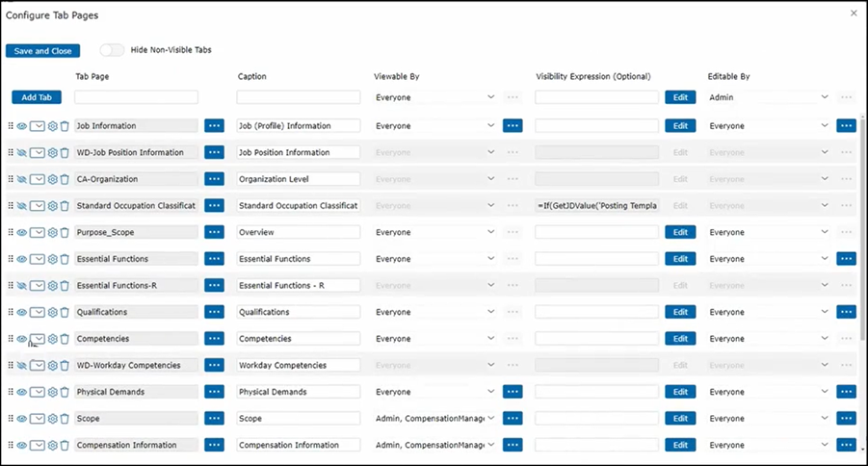Open Tab Page ellipsis for Essential Functions
This screenshot has width=868, height=466.
tap(214, 259)
